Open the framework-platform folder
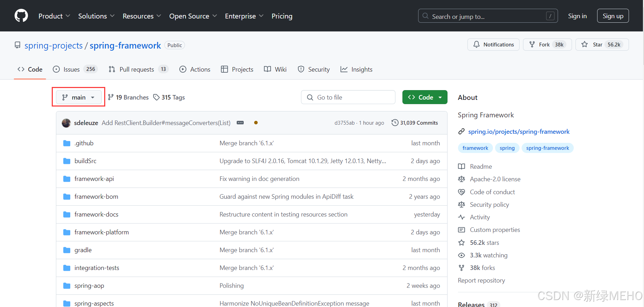This screenshot has width=644, height=307. pyautogui.click(x=101, y=232)
